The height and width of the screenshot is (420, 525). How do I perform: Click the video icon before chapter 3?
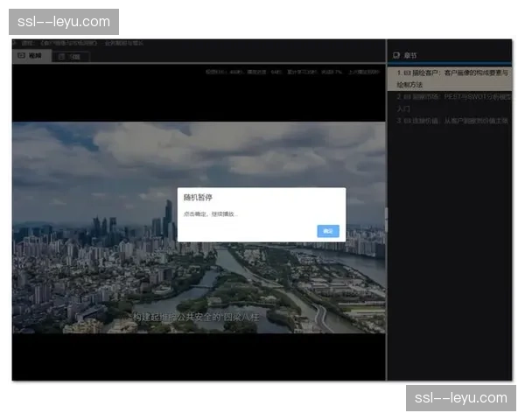[x=407, y=121]
